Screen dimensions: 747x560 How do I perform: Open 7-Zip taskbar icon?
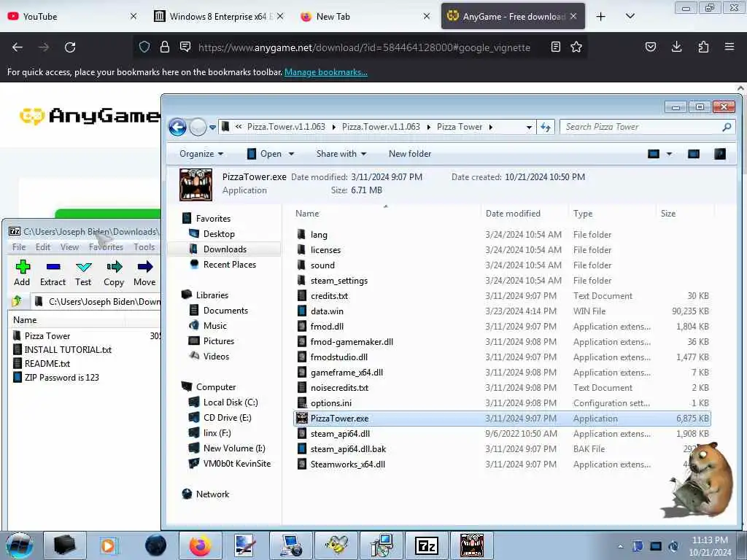426,545
